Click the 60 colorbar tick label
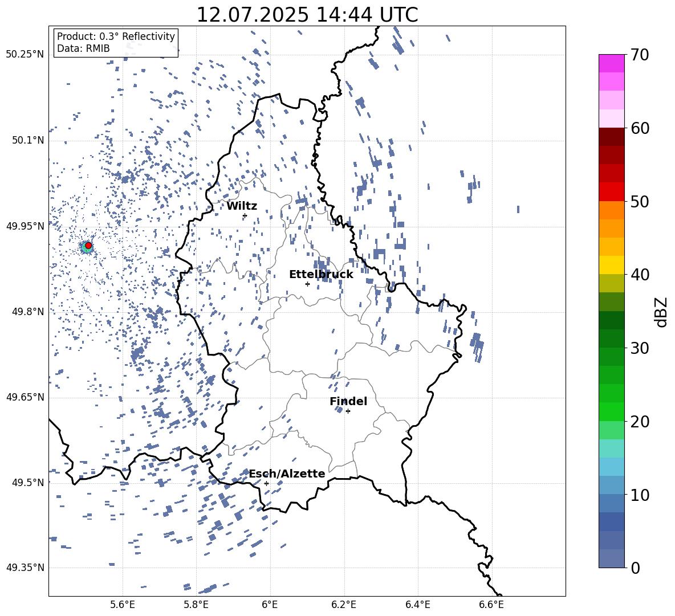675x616 pixels. pos(640,128)
